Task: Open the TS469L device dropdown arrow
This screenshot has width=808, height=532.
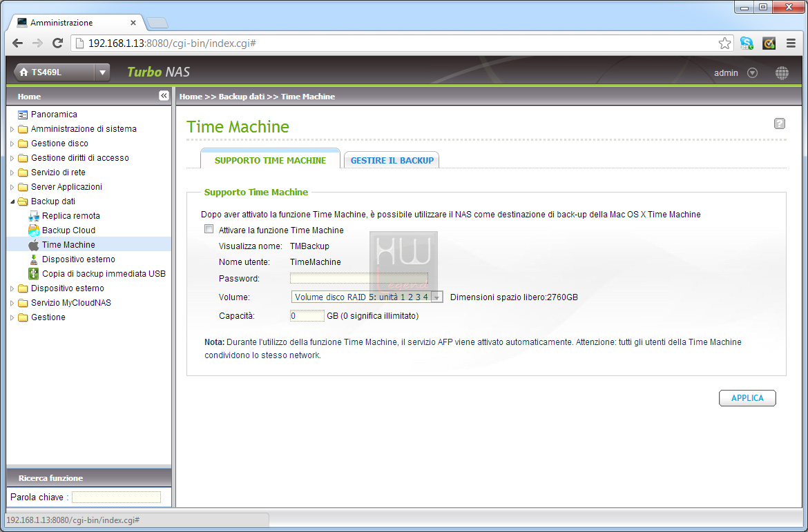Action: pos(102,72)
